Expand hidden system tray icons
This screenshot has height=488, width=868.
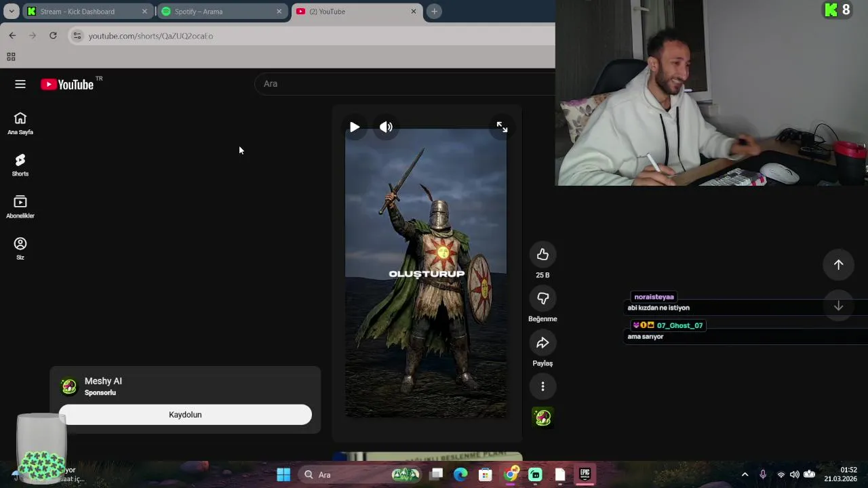pyautogui.click(x=745, y=474)
